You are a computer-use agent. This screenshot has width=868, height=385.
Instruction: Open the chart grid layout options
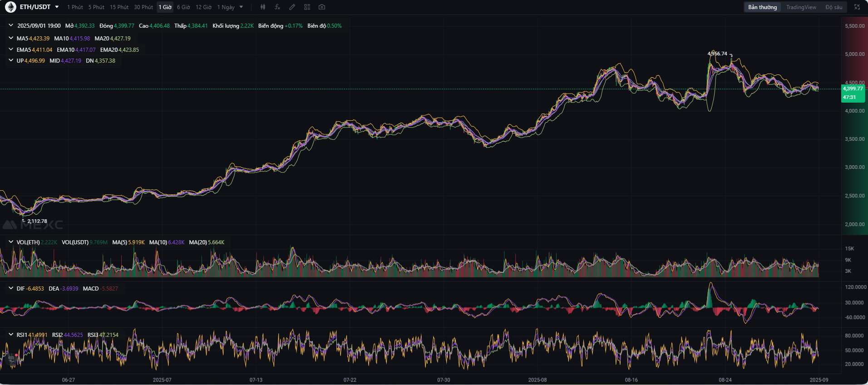307,7
